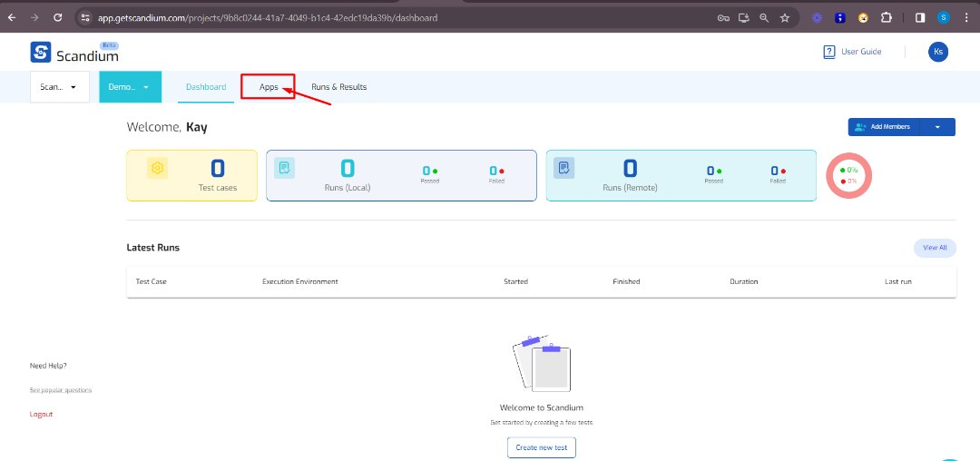Click the pass/fail donut chart
Viewport: 980px width, 461px height.
[x=848, y=175]
